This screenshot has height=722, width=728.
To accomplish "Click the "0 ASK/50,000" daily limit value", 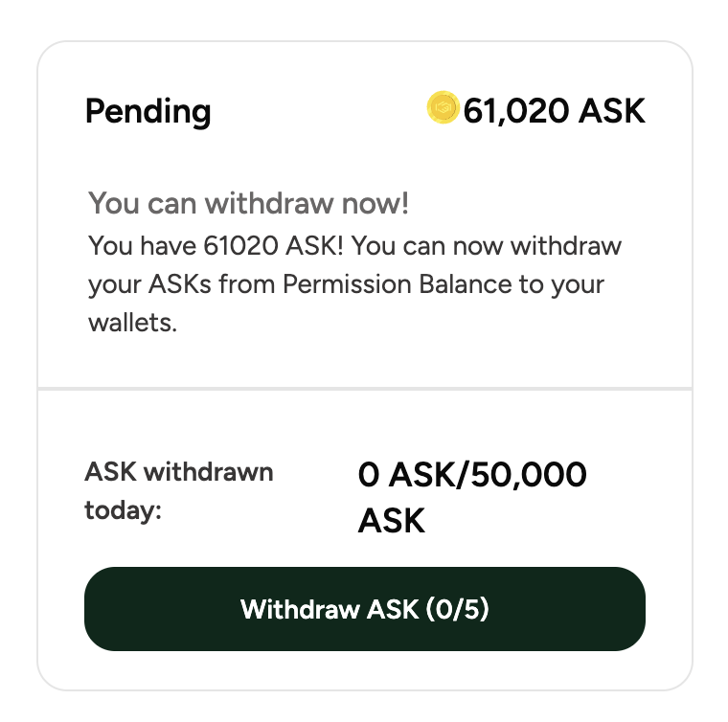I will tap(472, 475).
